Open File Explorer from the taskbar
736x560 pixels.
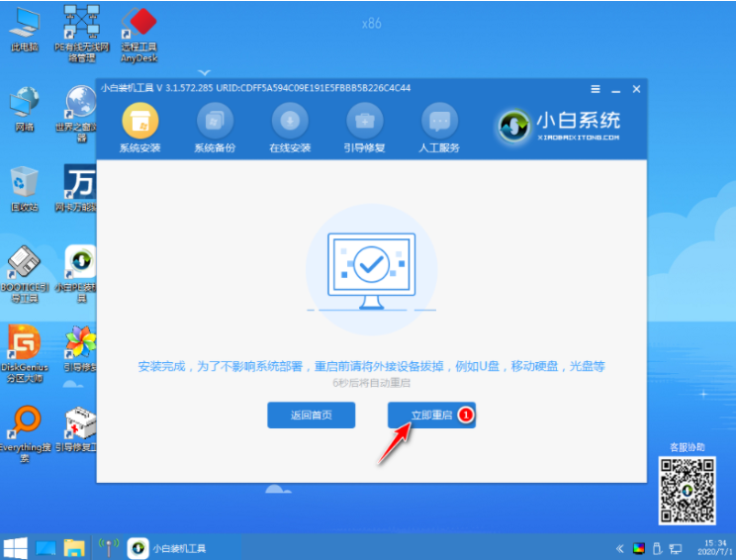74,547
